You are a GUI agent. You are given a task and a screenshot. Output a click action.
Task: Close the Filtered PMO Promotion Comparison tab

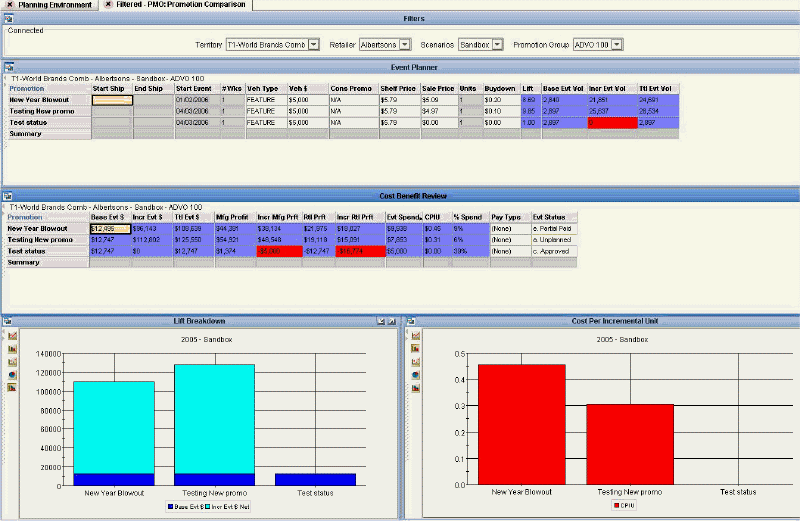tap(108, 5)
